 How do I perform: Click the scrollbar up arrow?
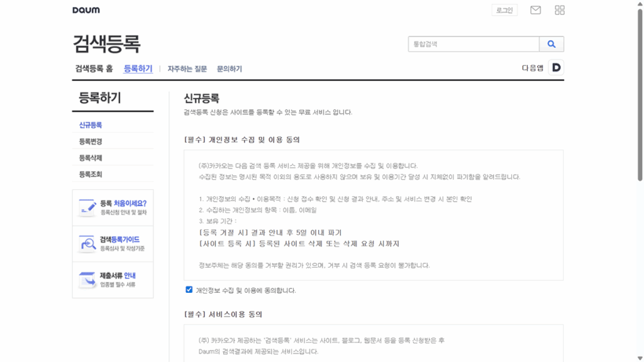[640, 4]
